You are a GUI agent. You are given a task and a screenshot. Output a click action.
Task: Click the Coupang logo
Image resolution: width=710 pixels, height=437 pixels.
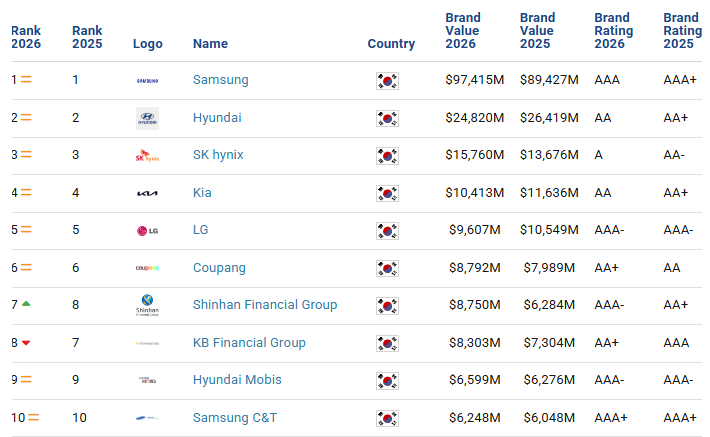pos(148,268)
